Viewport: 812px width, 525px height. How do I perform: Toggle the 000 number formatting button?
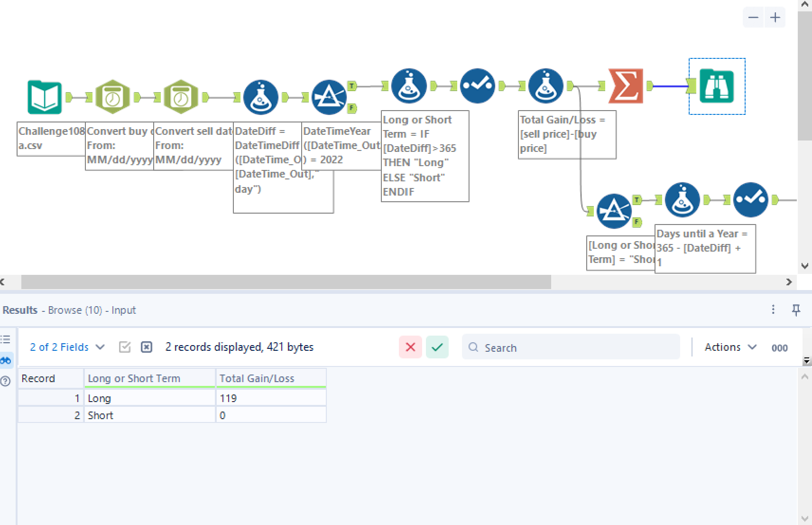[x=779, y=348]
